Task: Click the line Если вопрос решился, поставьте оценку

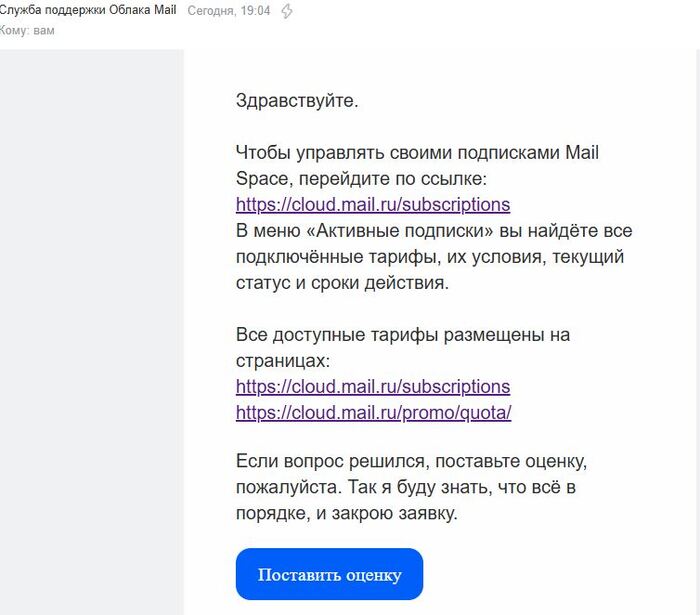Action: point(417,463)
